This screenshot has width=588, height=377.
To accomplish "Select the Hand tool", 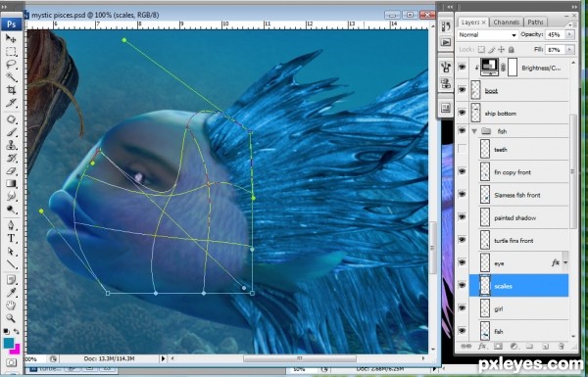I will [x=11, y=306].
